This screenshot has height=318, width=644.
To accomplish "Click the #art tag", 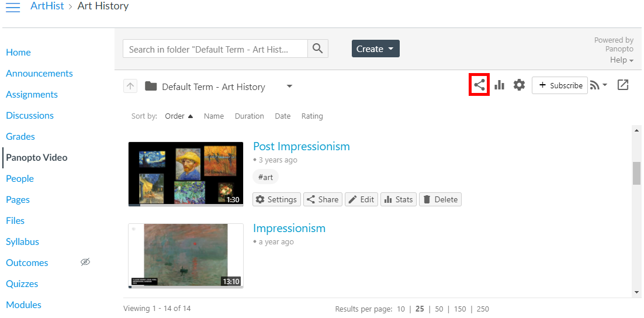I will [265, 177].
